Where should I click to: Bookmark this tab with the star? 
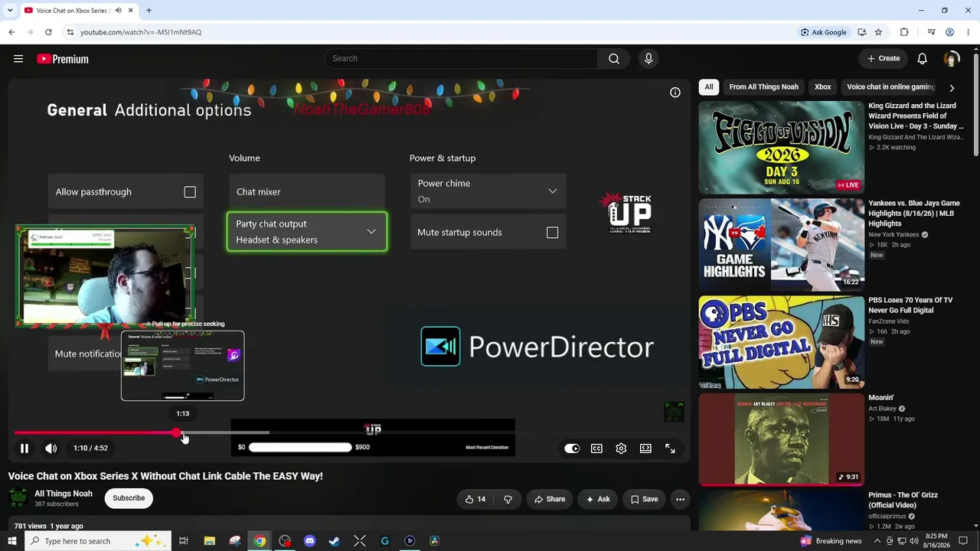[878, 32]
